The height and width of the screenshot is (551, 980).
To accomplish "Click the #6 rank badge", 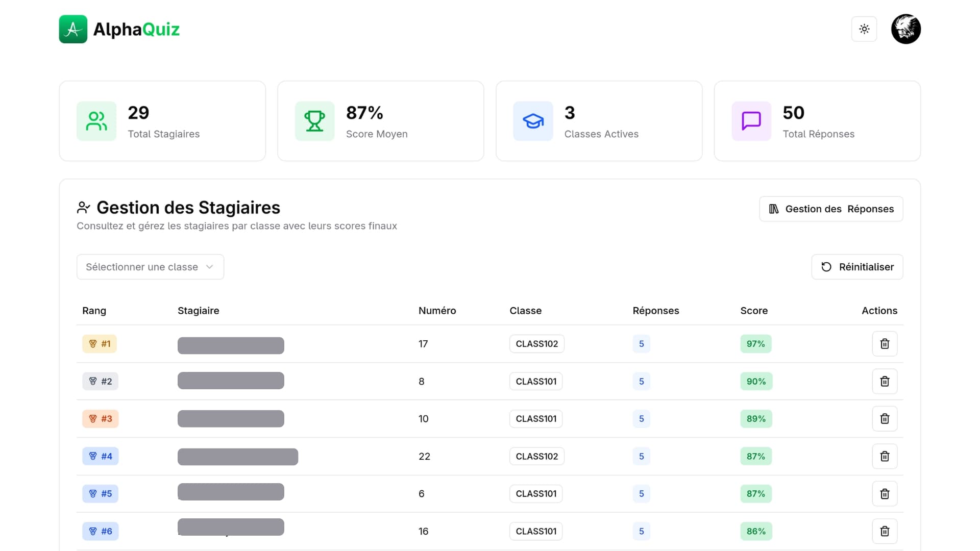I will pos(100,531).
